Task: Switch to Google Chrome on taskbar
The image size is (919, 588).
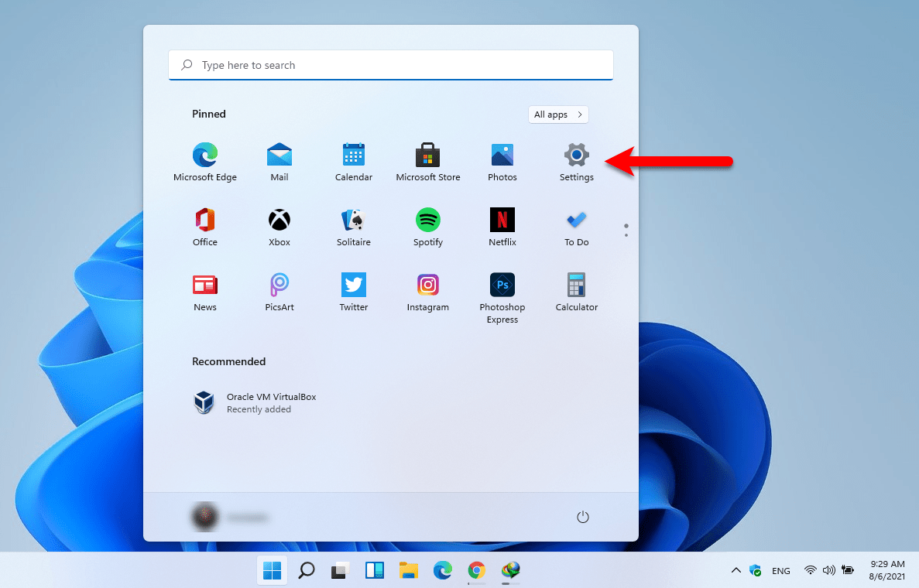Action: click(476, 570)
